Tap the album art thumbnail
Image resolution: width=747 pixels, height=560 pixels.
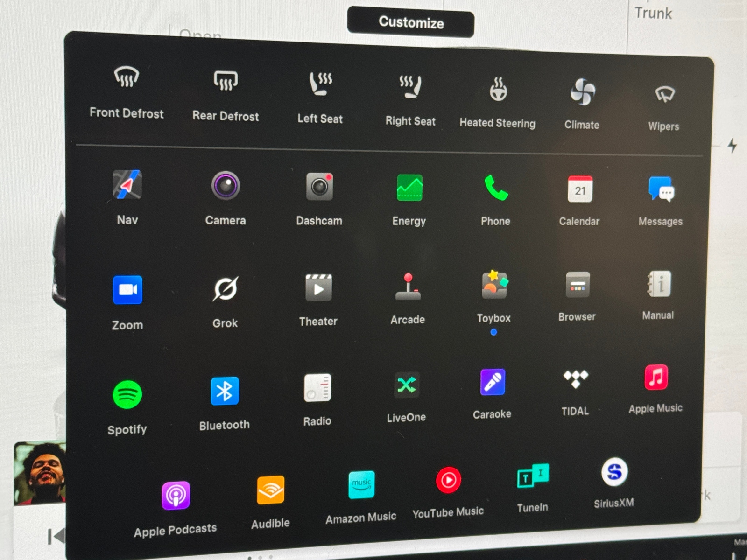[40, 472]
